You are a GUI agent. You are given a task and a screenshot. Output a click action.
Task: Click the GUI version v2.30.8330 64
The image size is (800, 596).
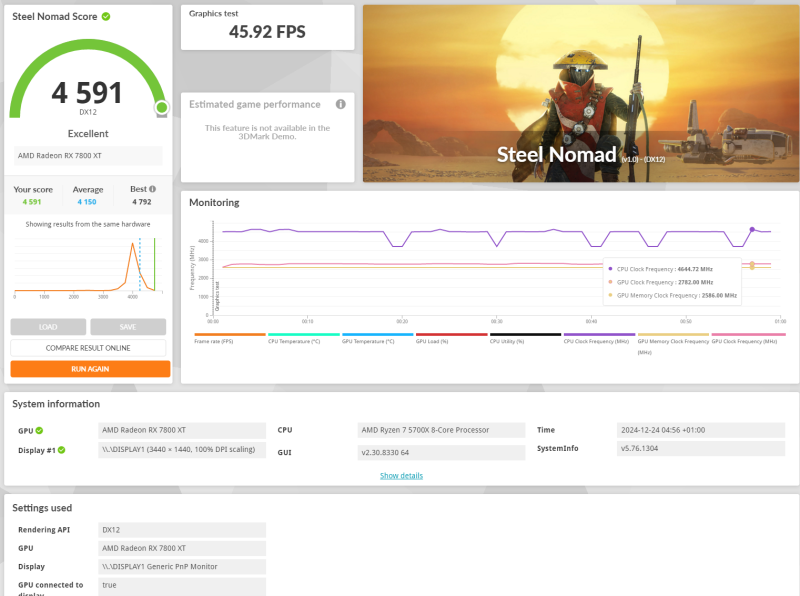pyautogui.click(x=441, y=453)
